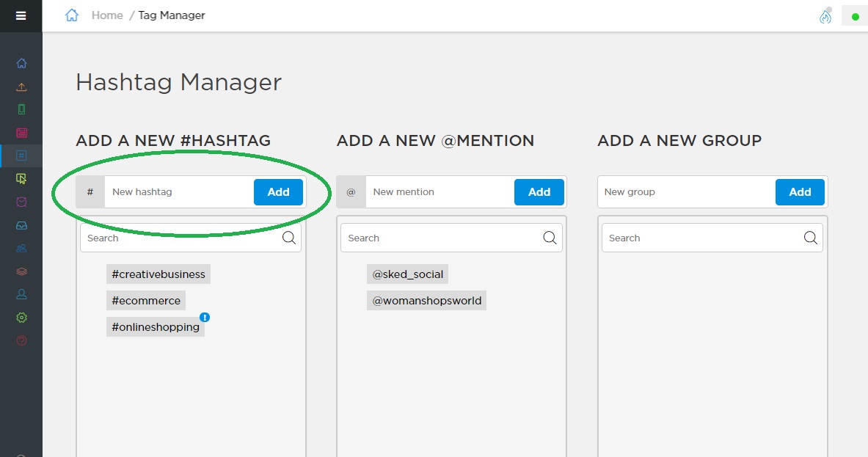This screenshot has height=457, width=868.
Task: Open the upload icon in the sidebar
Action: [21, 87]
